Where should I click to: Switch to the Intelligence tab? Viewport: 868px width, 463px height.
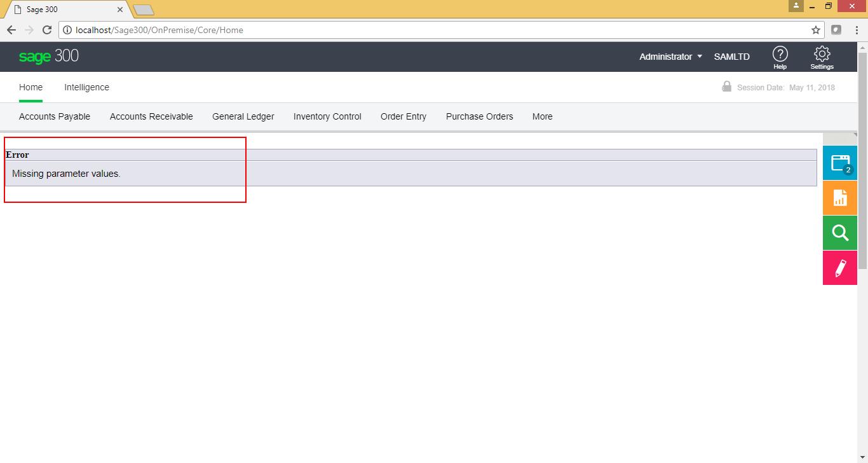pos(86,87)
